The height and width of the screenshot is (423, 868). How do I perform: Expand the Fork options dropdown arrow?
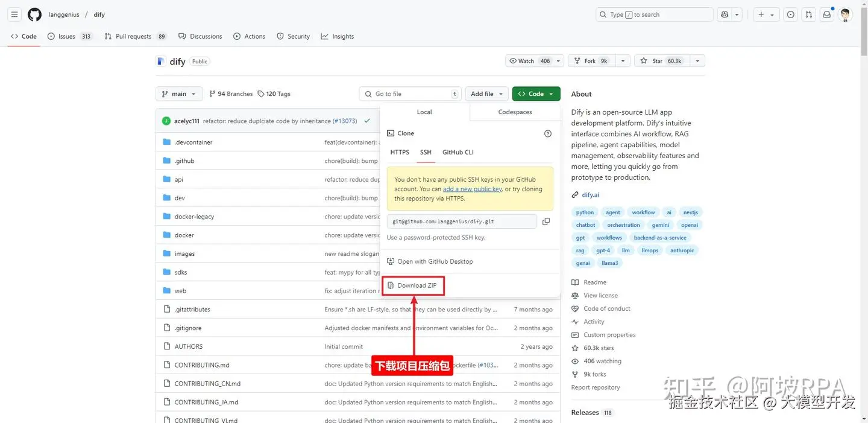623,61
